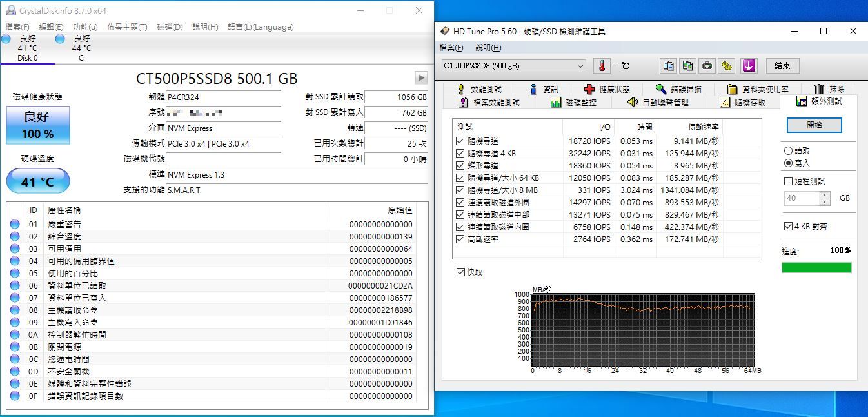Switch to the 自動噪聲管理 tab
This screenshot has height=417, width=868.
click(658, 102)
